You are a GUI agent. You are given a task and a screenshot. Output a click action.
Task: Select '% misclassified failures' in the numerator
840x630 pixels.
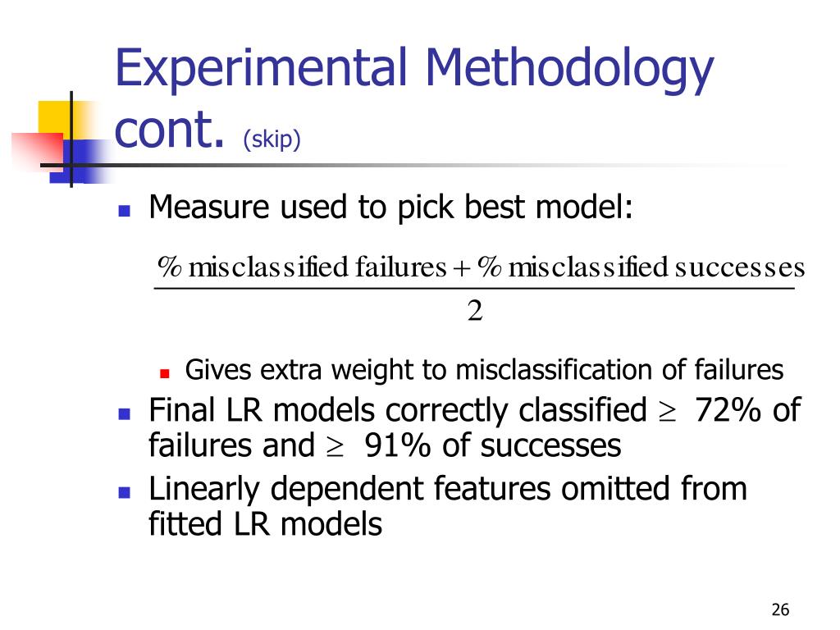[302, 267]
